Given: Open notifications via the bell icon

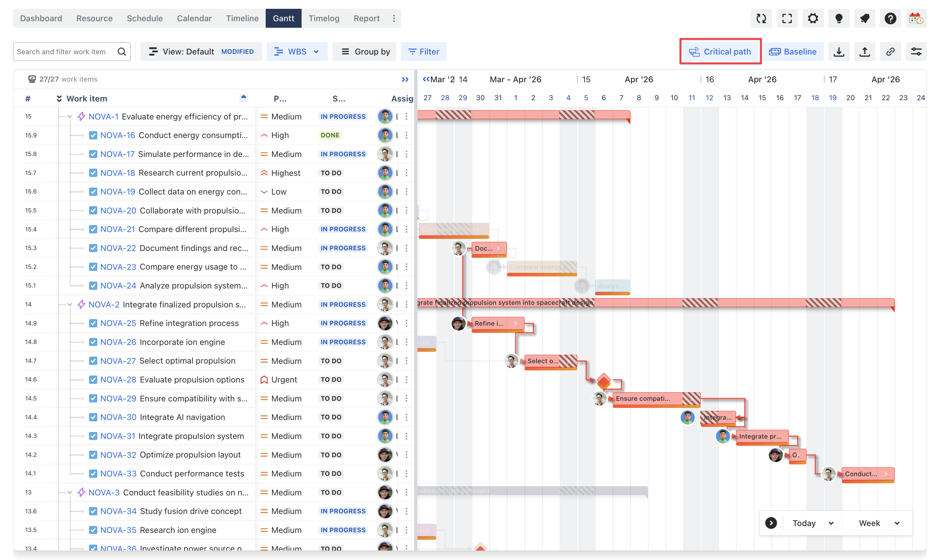Looking at the screenshot, I should click(865, 18).
